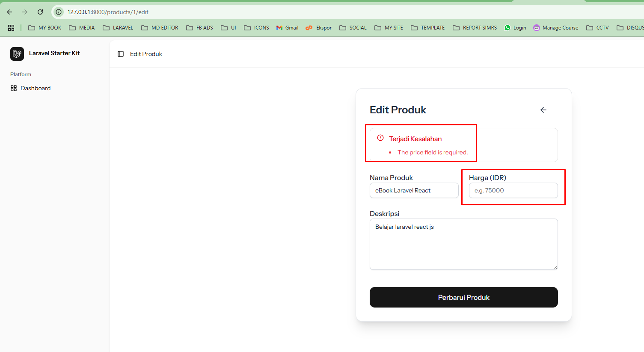Navigate to Dashboard from the sidebar
The image size is (644, 352).
coord(35,88)
